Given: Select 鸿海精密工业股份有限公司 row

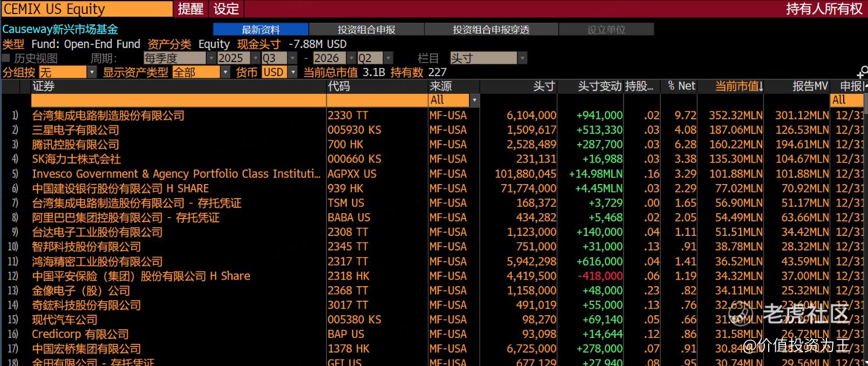Looking at the screenshot, I should tap(97, 261).
